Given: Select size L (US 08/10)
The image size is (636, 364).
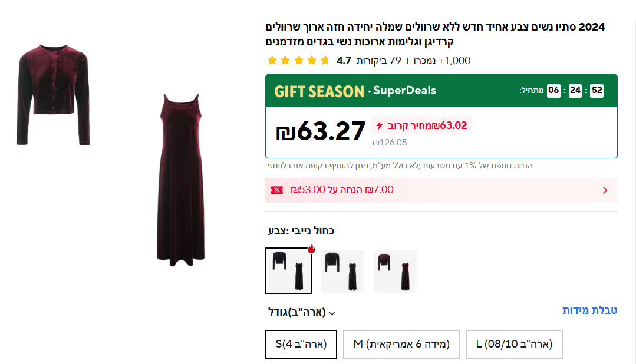Looking at the screenshot, I should click(x=514, y=344).
